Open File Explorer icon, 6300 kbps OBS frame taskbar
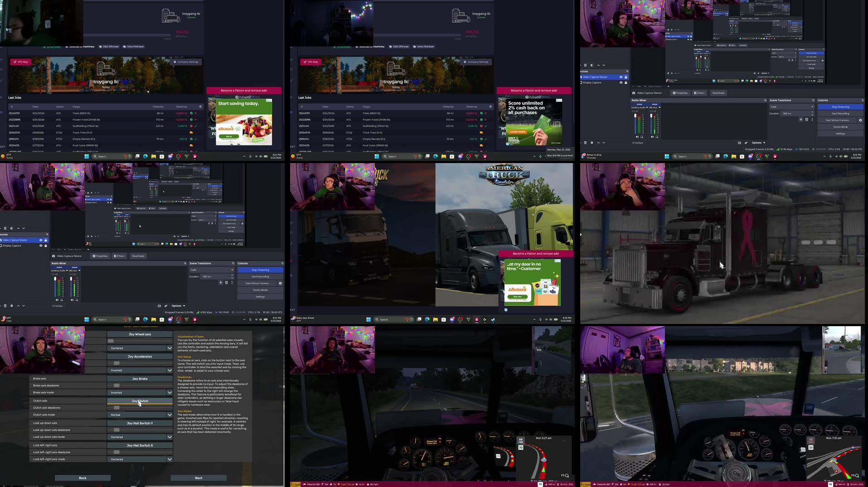Screen dimensions: 868x487 (154, 319)
